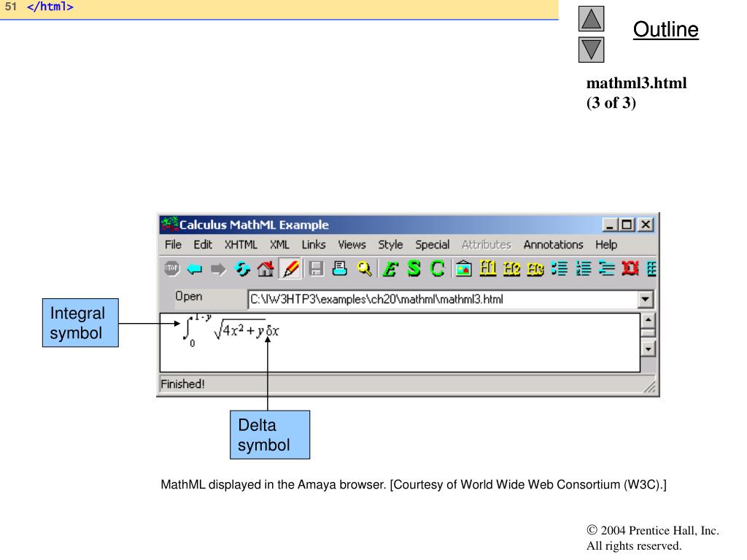747x560 pixels.
Task: Open the Links menu
Action: pos(314,245)
